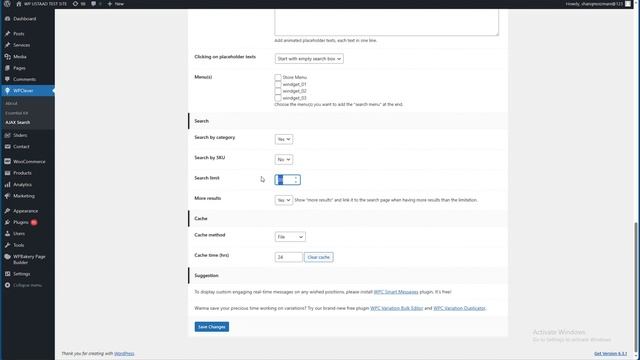This screenshot has height=360, width=640.
Task: Click the Comments icon in sidebar
Action: coord(7,79)
